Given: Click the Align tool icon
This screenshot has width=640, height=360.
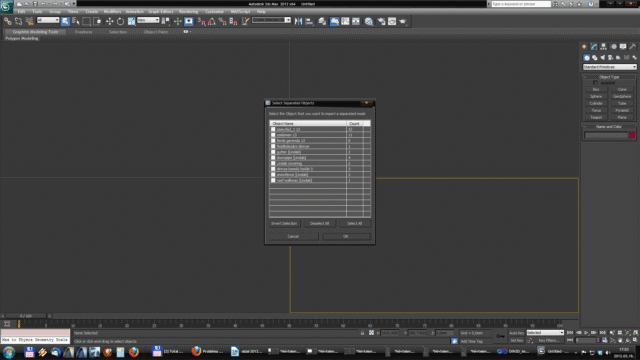Looking at the screenshot, I should point(309,21).
